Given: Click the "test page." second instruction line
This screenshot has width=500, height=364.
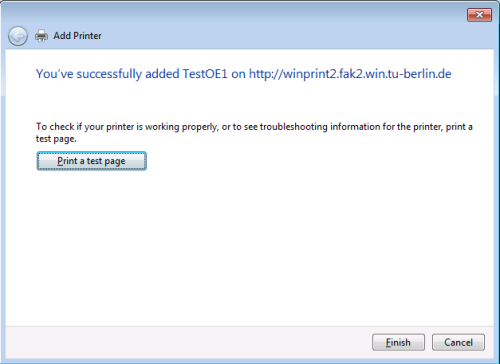Looking at the screenshot, I should tap(56, 139).
